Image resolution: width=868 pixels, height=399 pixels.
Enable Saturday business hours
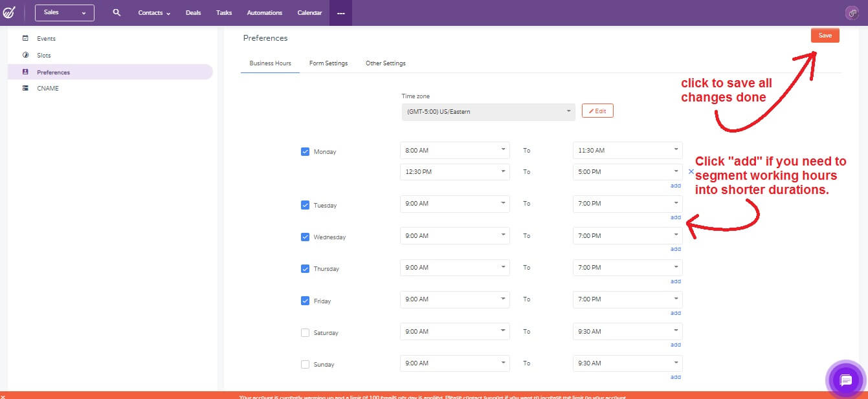coord(305,332)
